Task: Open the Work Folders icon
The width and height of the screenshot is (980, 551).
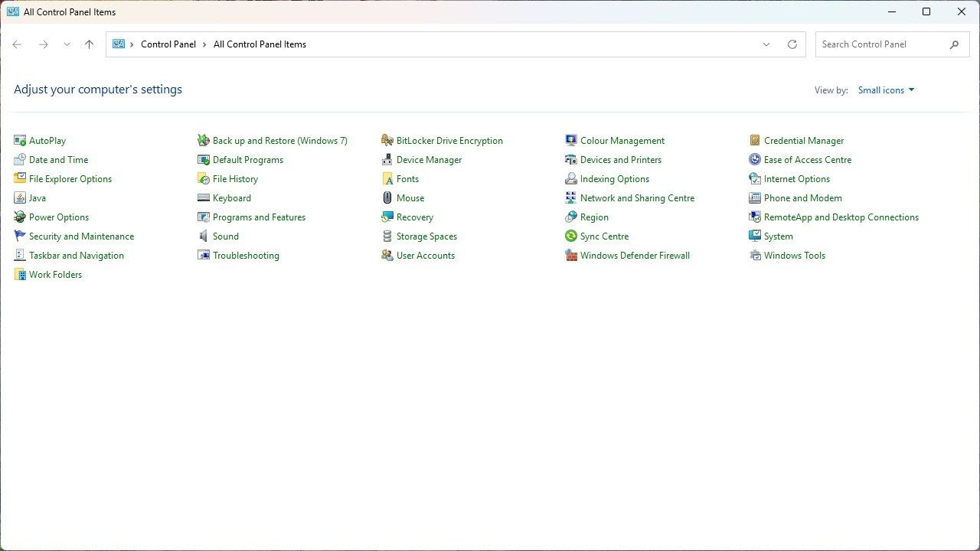Action: point(20,275)
